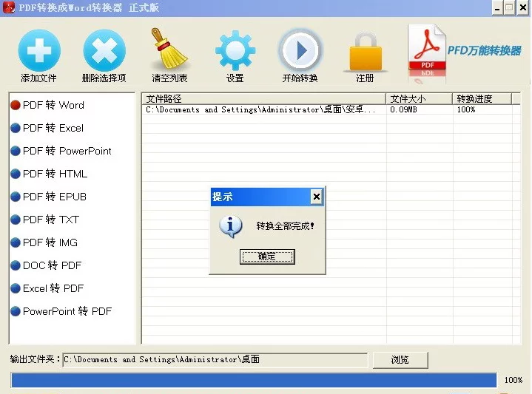Select the PDF 转 EPUB mode
This screenshot has height=394, width=532.
tap(49, 197)
